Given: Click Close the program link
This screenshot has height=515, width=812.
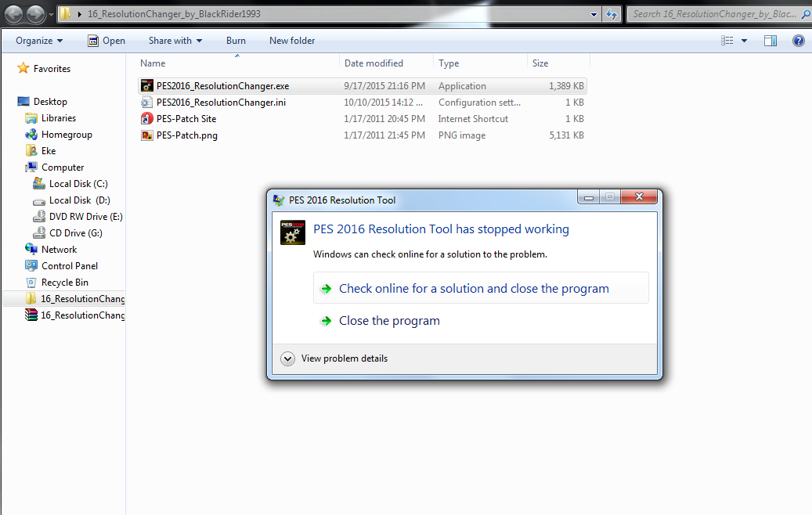Looking at the screenshot, I should [x=389, y=321].
